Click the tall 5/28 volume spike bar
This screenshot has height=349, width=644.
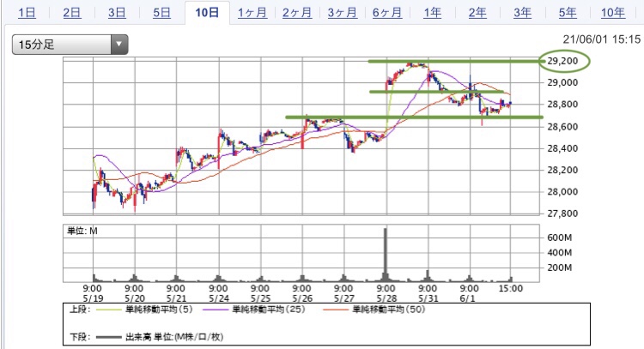click(386, 255)
